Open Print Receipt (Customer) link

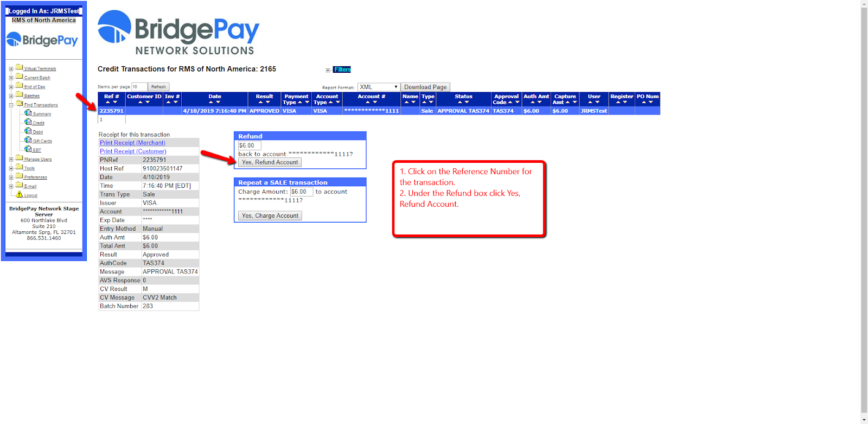[133, 151]
